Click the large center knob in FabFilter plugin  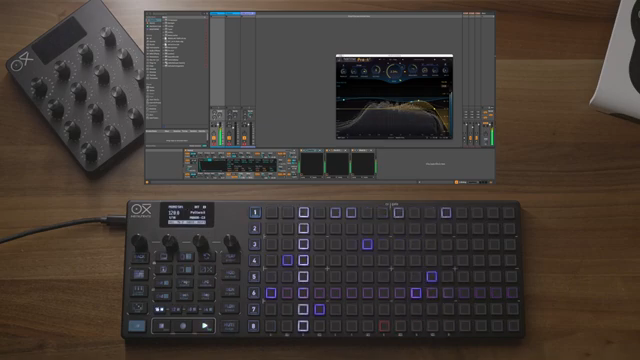click(394, 71)
